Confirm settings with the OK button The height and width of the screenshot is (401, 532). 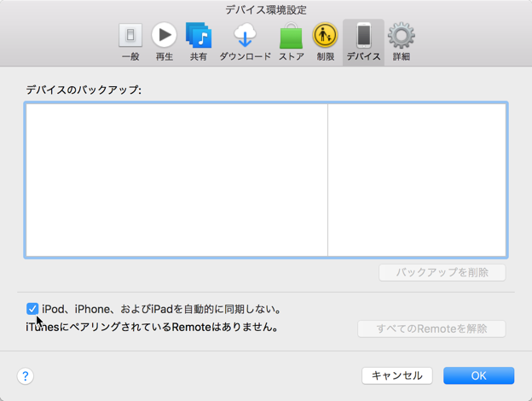(479, 375)
